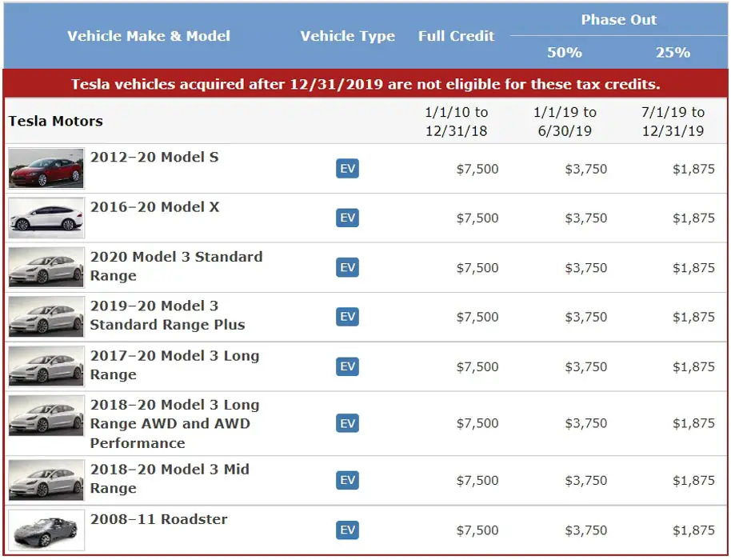The image size is (731, 560).
Task: Click $7,500 in Model 3 Standard Range Plus row
Action: coord(477,317)
